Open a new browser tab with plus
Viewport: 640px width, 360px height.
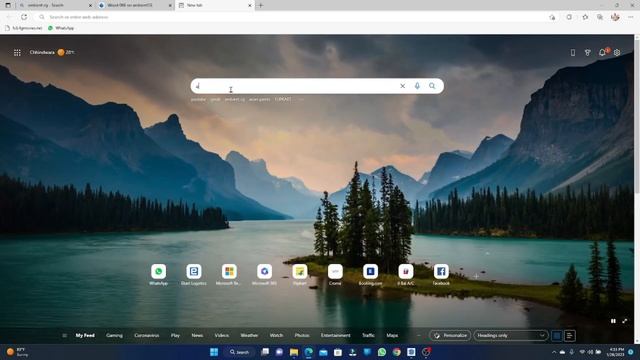coord(260,5)
